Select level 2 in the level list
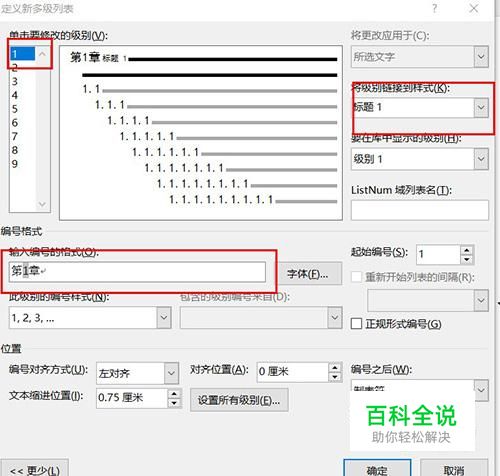The image size is (500, 476). (x=15, y=68)
